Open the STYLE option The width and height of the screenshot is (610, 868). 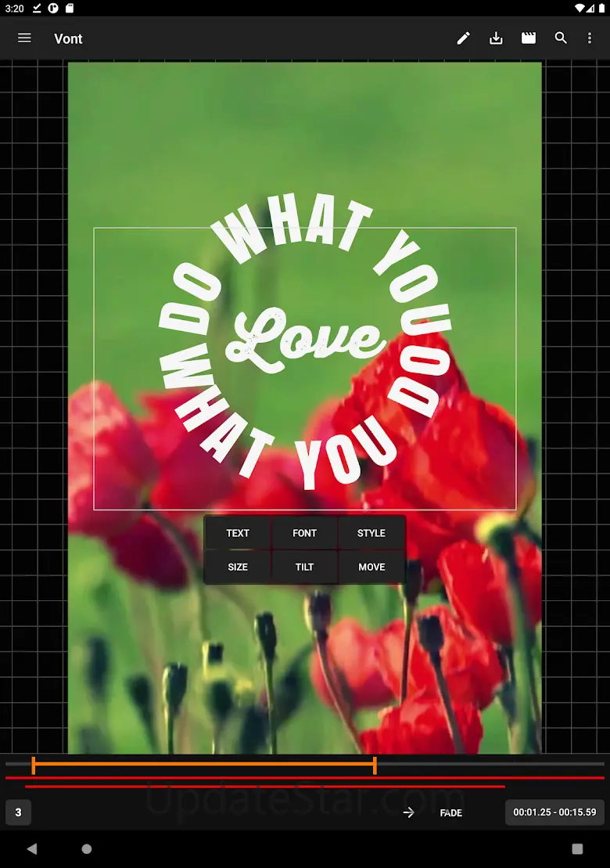coord(371,533)
